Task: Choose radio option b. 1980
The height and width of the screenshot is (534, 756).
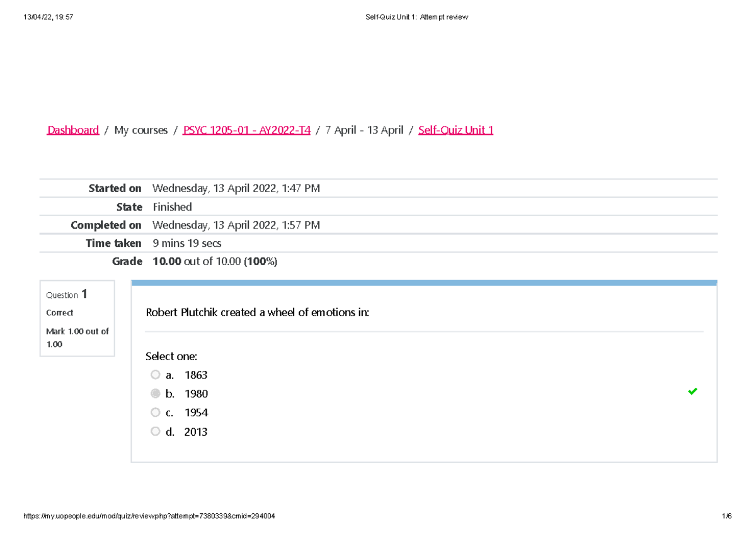Action: 156,394
